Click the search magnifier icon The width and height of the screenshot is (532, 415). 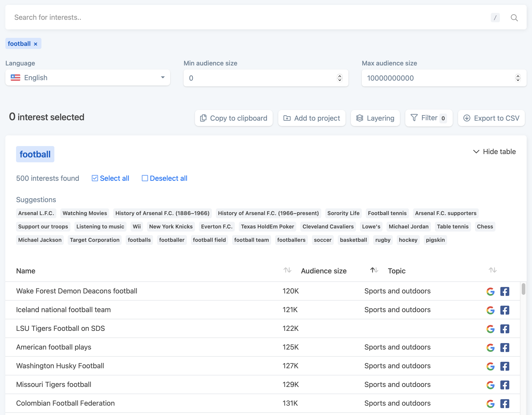[x=514, y=17]
